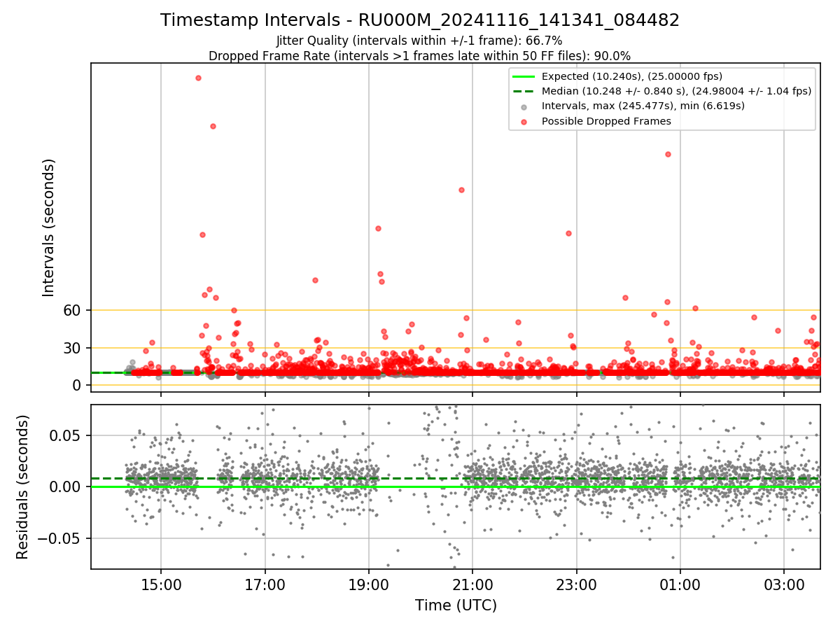Click legend entry 'Expected (10.240s), (25.00000 fps)'

coord(632,76)
